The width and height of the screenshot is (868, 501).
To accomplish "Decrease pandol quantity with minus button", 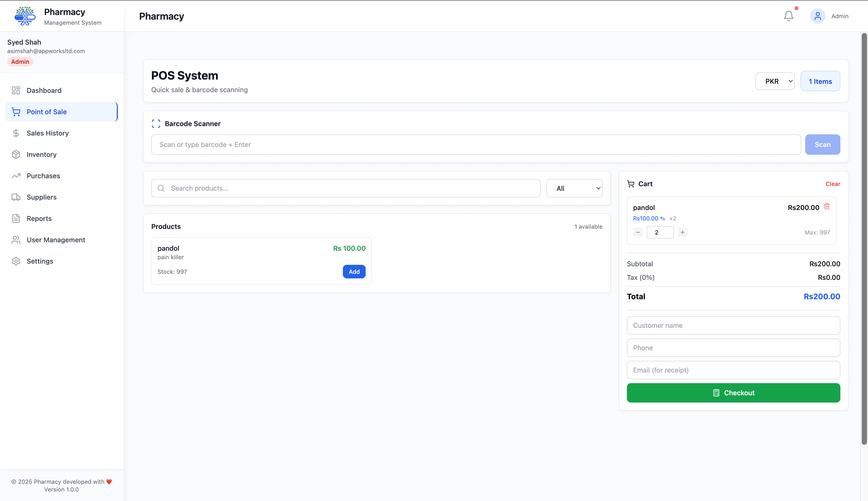I will (638, 233).
